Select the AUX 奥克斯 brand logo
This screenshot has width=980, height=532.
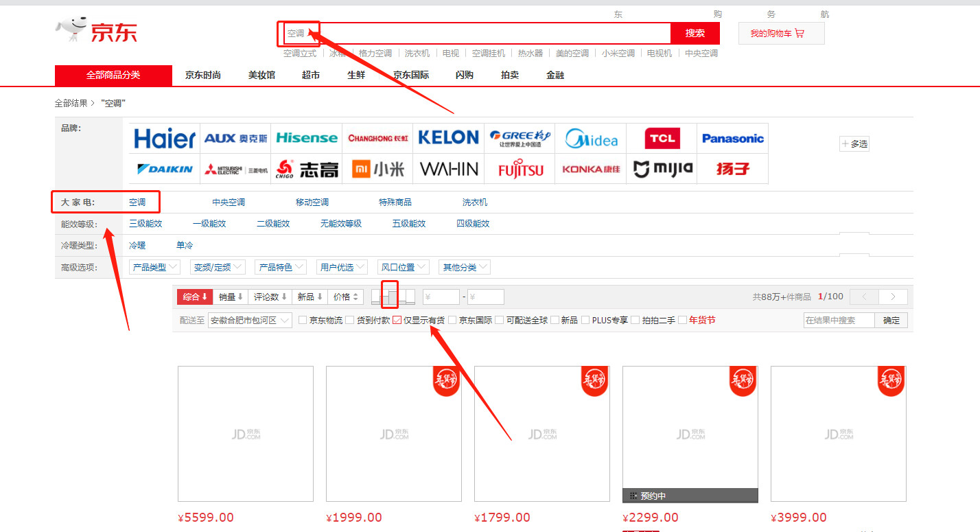click(x=235, y=139)
